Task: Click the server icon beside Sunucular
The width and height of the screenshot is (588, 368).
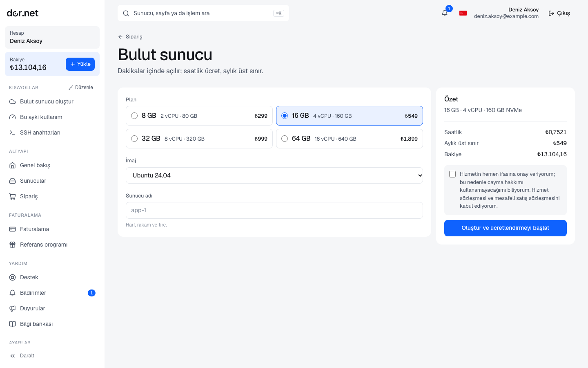Action: 13,181
